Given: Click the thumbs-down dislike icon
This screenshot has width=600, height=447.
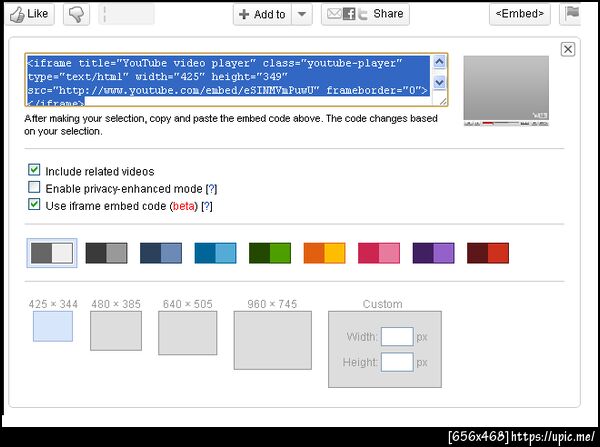Looking at the screenshot, I should [76, 14].
